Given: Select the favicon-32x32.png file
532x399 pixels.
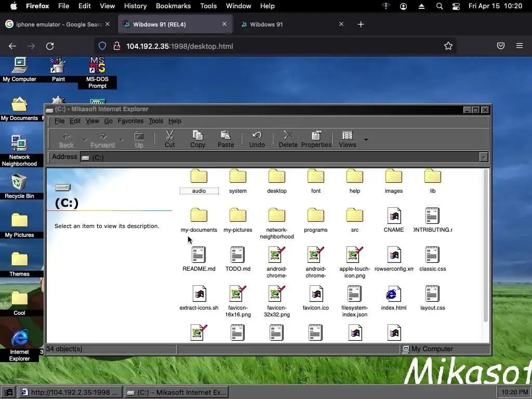Looking at the screenshot, I should click(276, 302).
